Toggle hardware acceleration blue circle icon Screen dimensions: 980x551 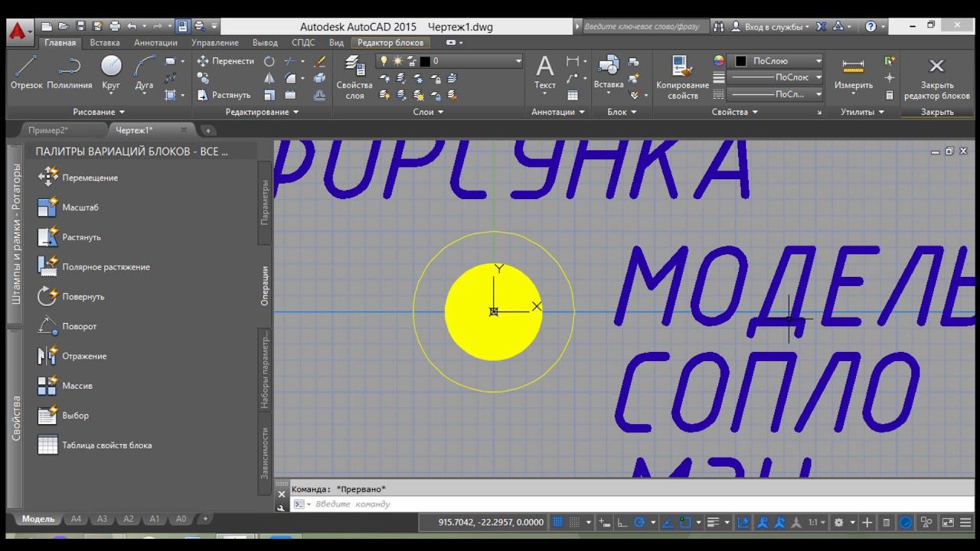[x=906, y=523]
